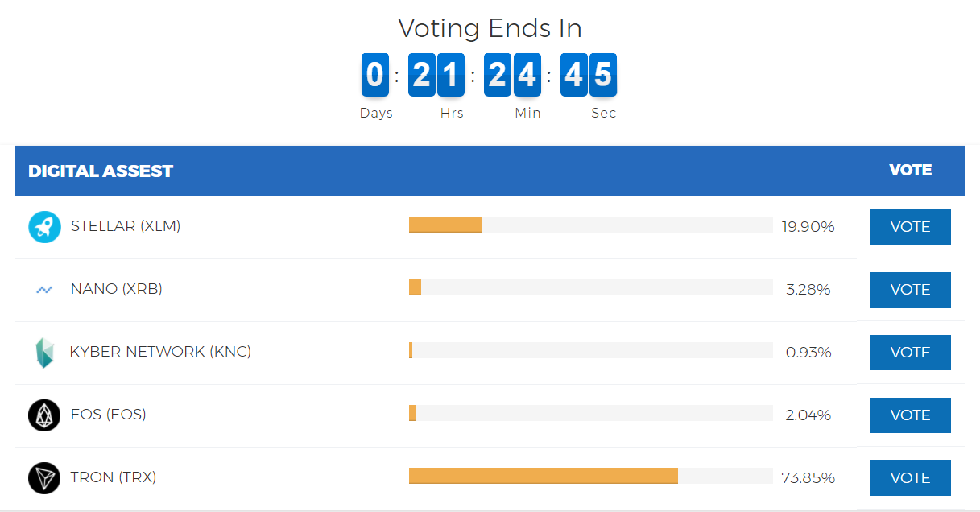Vote for Tron (TRX)
980x512 pixels.
910,478
